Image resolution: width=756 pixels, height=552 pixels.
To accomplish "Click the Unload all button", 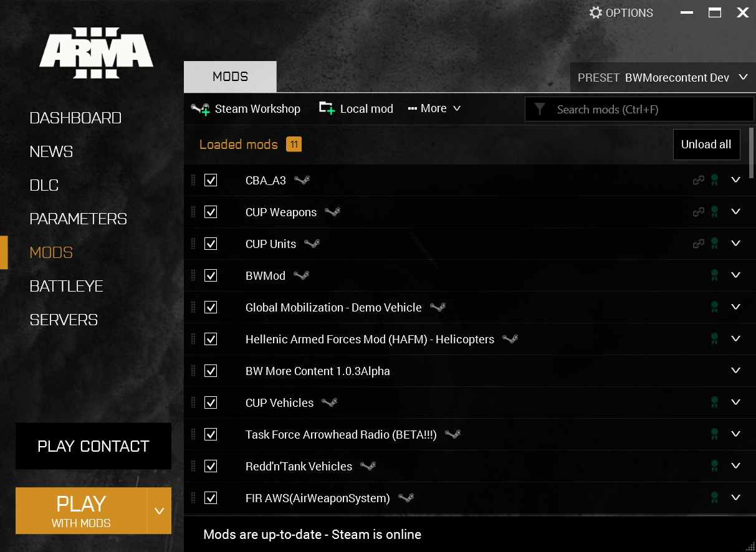I will click(x=706, y=145).
